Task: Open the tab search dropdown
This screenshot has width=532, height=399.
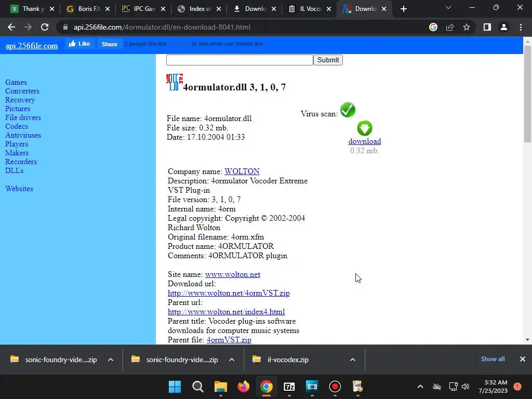Action: [x=448, y=7]
